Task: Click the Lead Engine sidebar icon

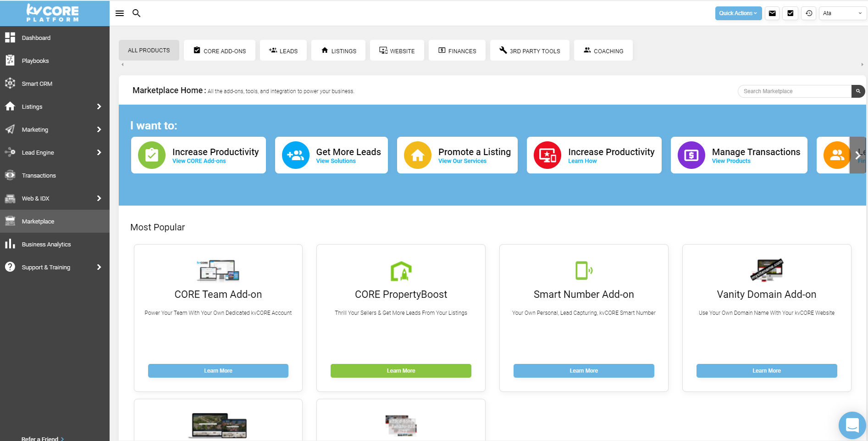Action: (x=10, y=152)
